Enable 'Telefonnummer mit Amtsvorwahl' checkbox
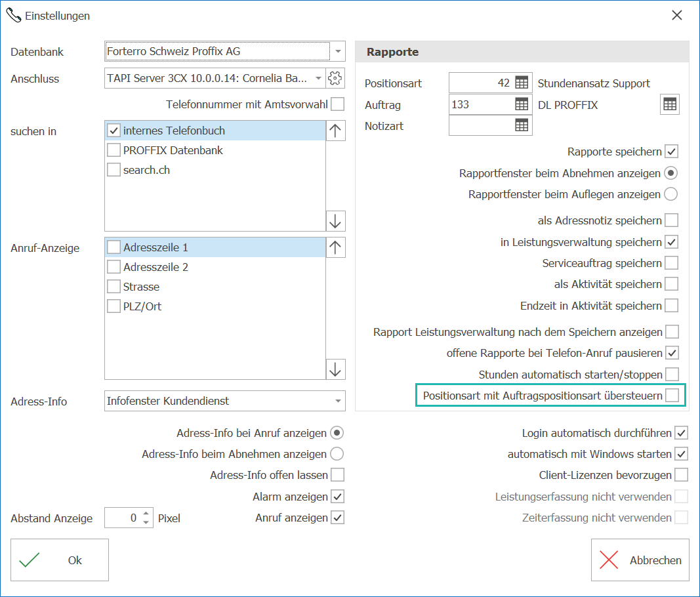The width and height of the screenshot is (700, 597). pyautogui.click(x=338, y=104)
